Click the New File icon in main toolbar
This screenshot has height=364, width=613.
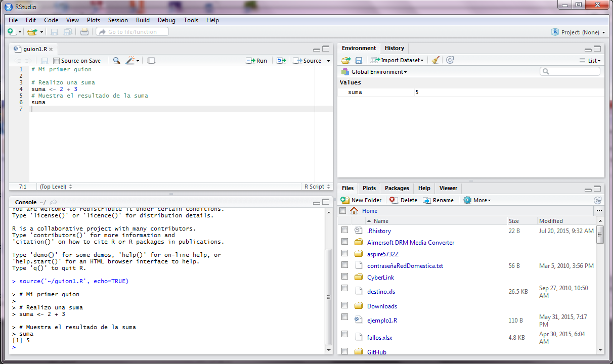point(12,32)
